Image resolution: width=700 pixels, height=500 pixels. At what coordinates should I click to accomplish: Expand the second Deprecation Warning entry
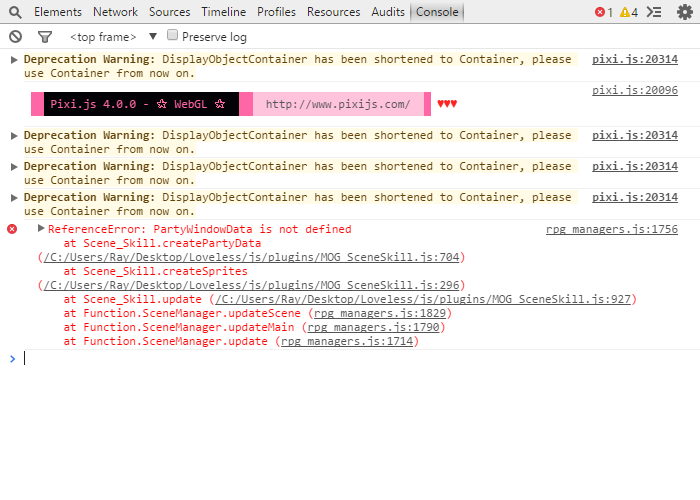(x=14, y=136)
